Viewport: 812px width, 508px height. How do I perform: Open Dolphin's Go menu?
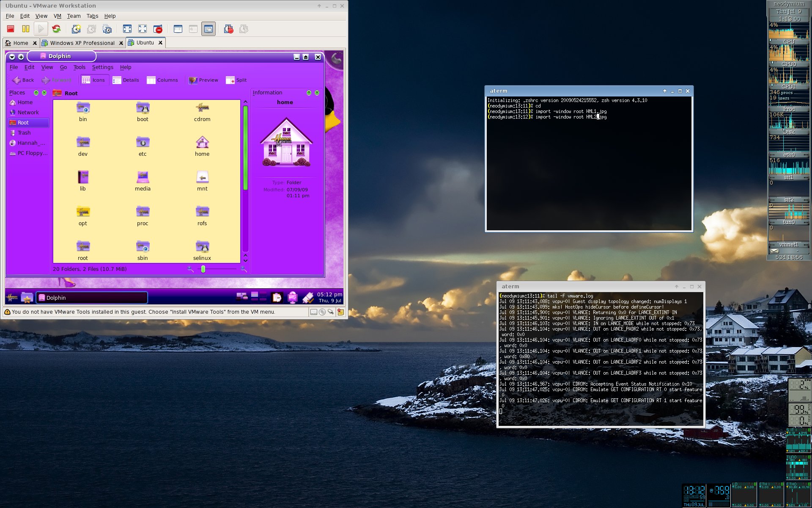click(x=63, y=67)
